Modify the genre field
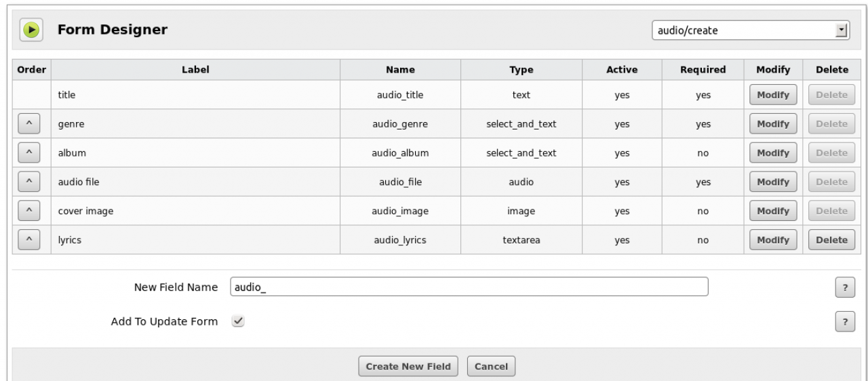The image size is (868, 381). [773, 124]
